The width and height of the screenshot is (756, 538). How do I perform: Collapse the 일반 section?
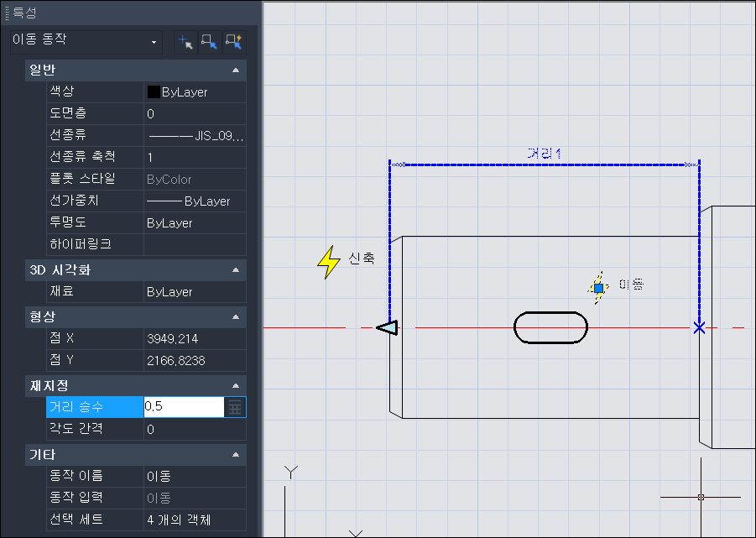click(236, 71)
